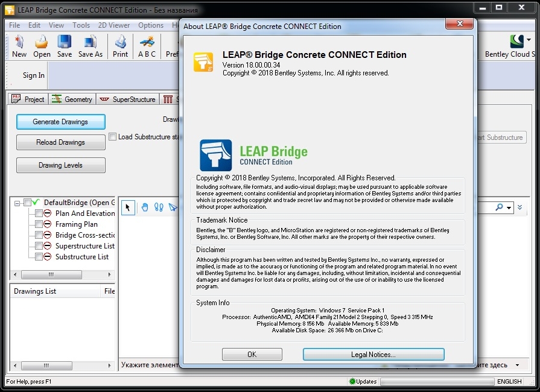Open the prompt bar dropdown arrow at bottom right
540x392 pixels.
(x=517, y=365)
